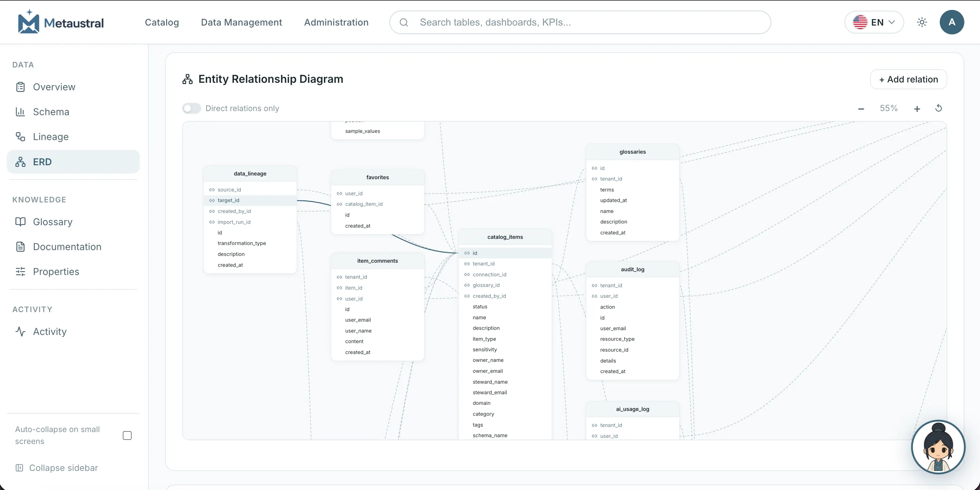Click target_id row in data_lineage

250,200
